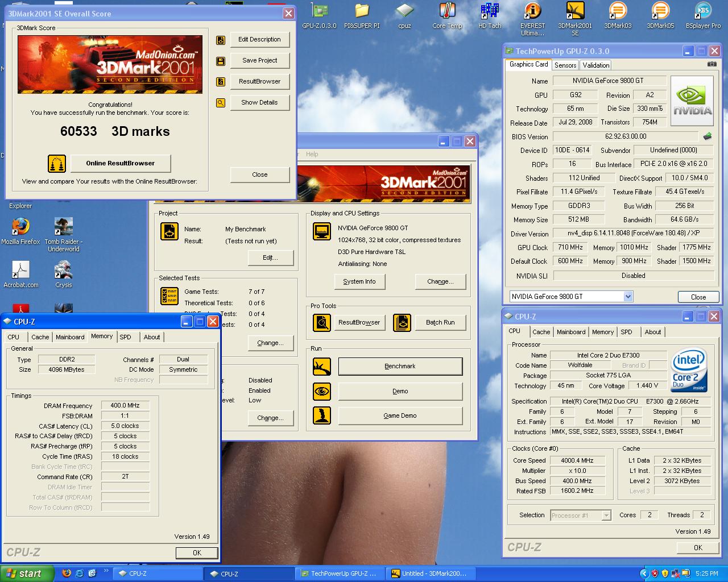728x582 pixels.
Task: Open GPU selection dropdown in GPU-Z
Action: [x=628, y=296]
